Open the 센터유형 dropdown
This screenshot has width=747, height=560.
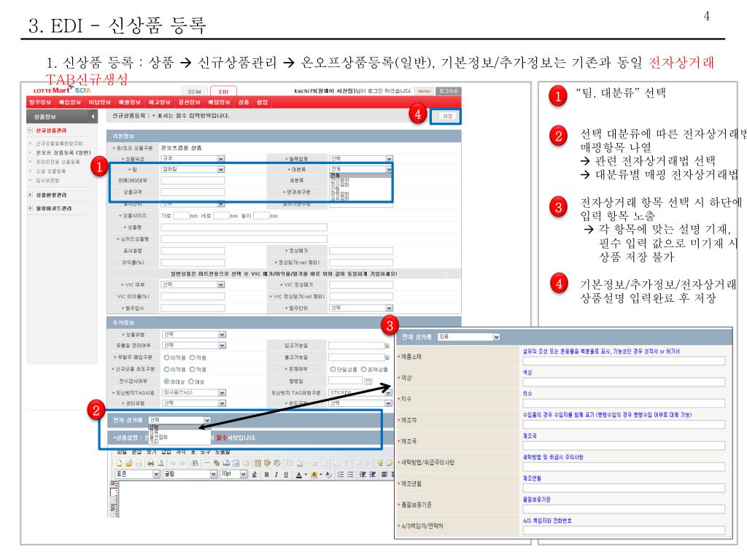[194, 403]
